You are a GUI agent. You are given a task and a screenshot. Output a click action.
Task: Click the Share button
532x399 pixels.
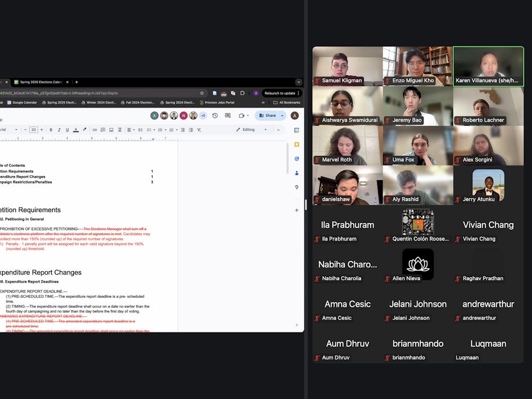tap(268, 115)
